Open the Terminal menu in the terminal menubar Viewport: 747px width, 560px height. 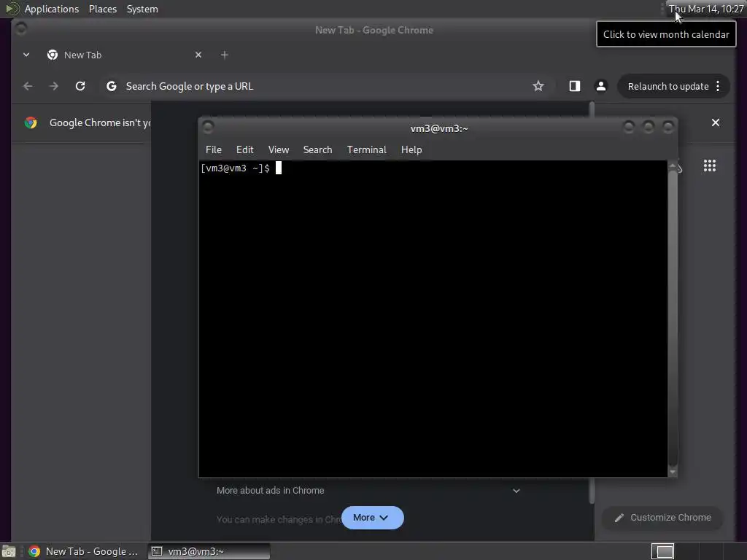tap(366, 149)
